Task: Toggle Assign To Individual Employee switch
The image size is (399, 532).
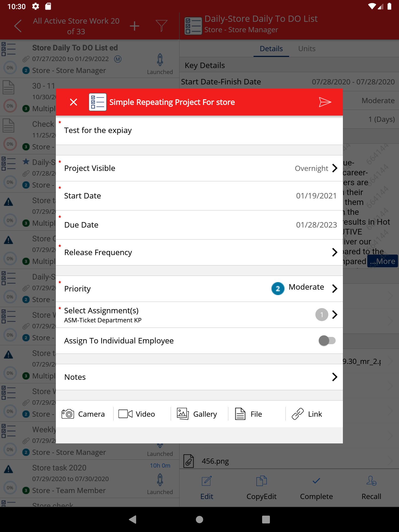Action: [327, 341]
